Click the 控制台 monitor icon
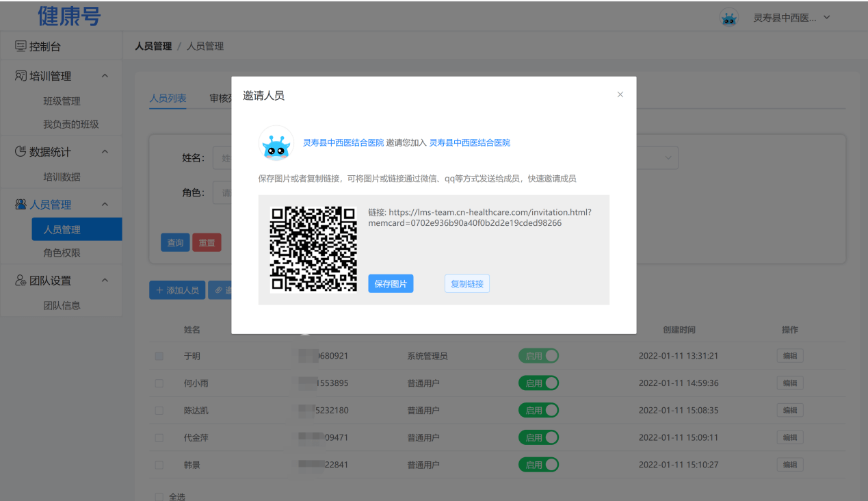 point(21,46)
